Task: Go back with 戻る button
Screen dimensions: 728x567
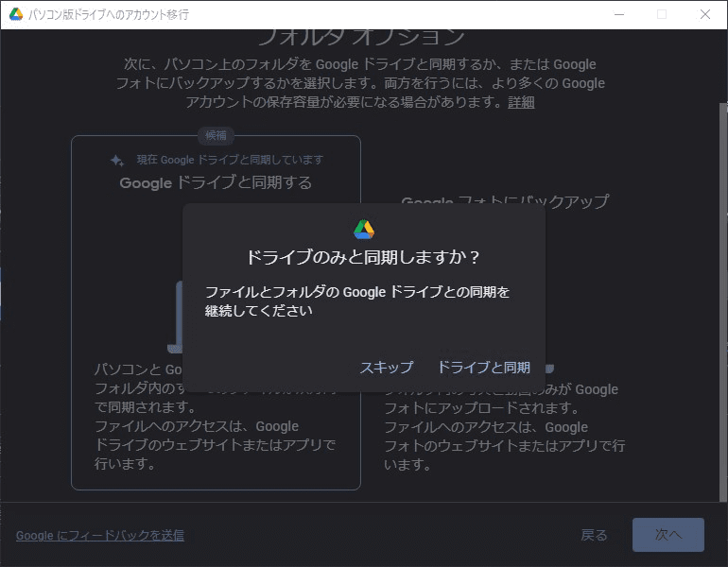Action: pyautogui.click(x=594, y=535)
